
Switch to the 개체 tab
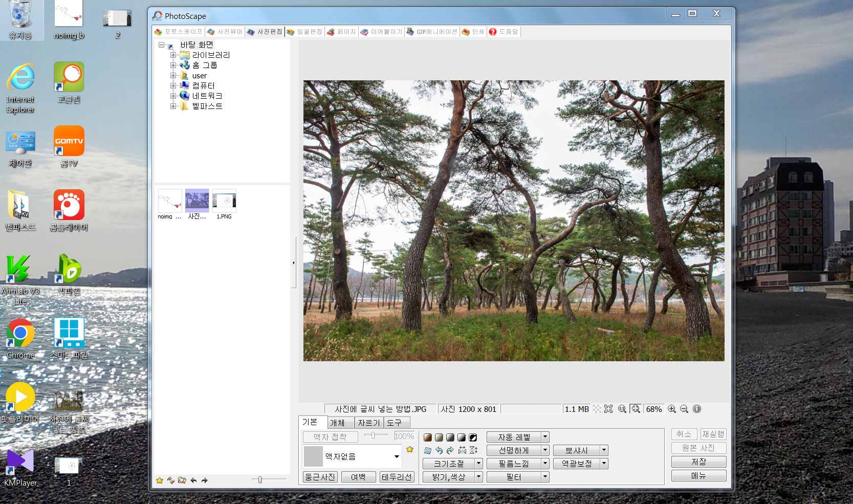[340, 423]
